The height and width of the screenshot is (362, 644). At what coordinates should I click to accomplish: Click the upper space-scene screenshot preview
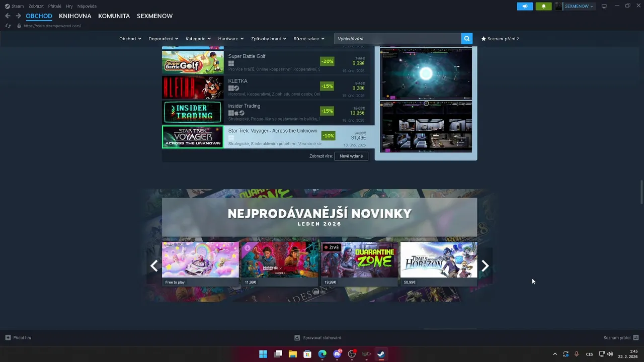tap(426, 74)
